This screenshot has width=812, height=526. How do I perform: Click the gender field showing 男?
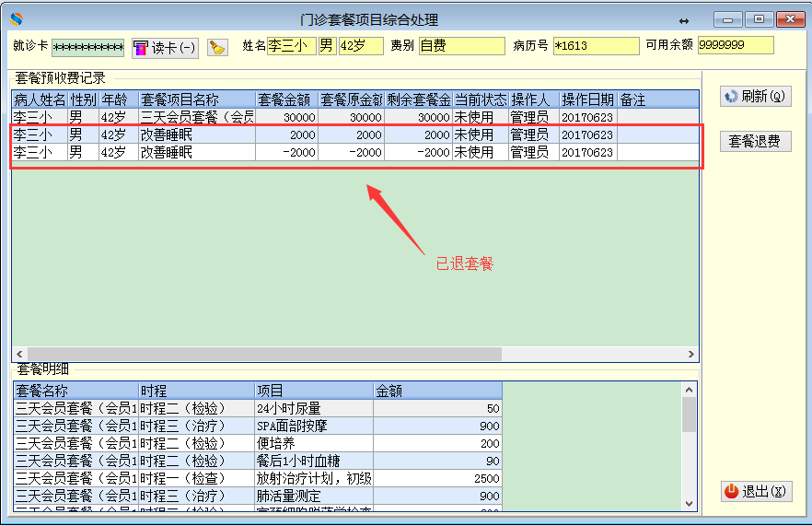coord(328,46)
